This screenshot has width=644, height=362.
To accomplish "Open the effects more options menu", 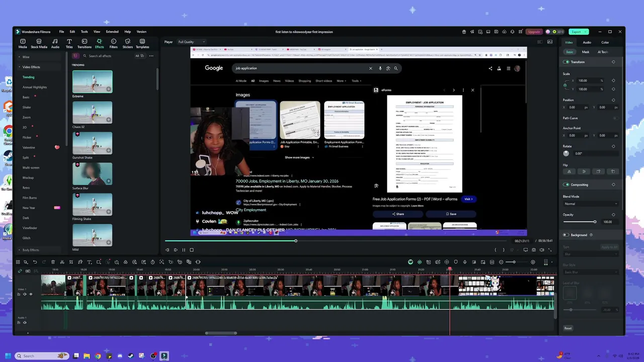I will pyautogui.click(x=151, y=56).
